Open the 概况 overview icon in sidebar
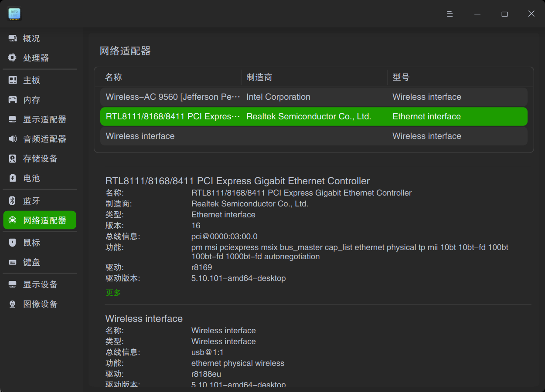545x392 pixels. [x=13, y=38]
